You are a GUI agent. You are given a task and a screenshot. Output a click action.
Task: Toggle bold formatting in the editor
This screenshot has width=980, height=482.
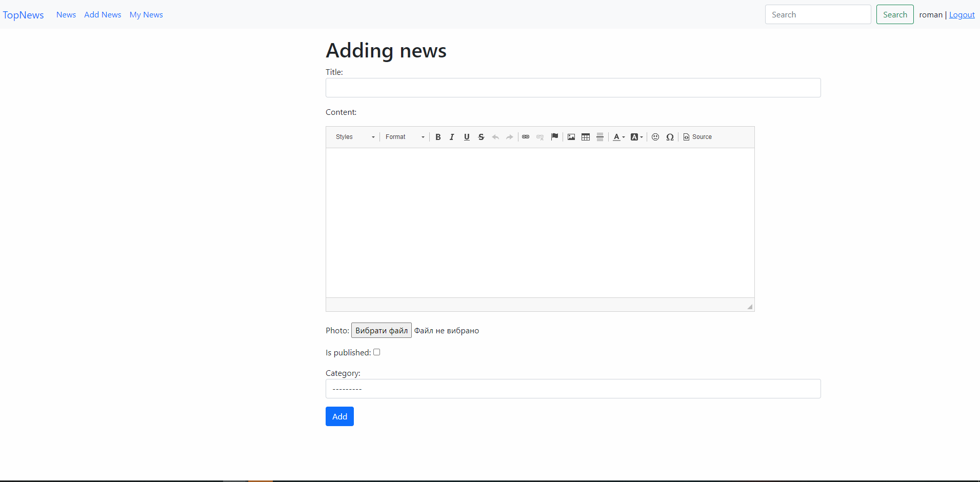pyautogui.click(x=437, y=137)
